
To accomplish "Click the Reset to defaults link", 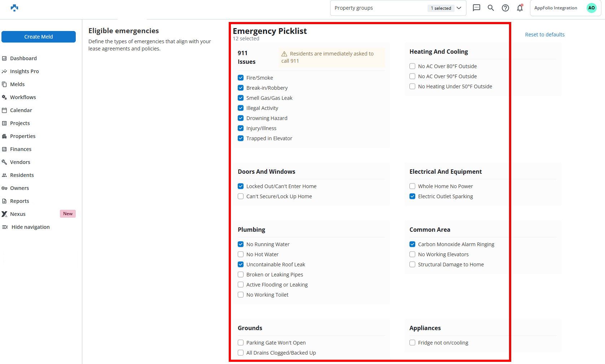I will [x=544, y=35].
